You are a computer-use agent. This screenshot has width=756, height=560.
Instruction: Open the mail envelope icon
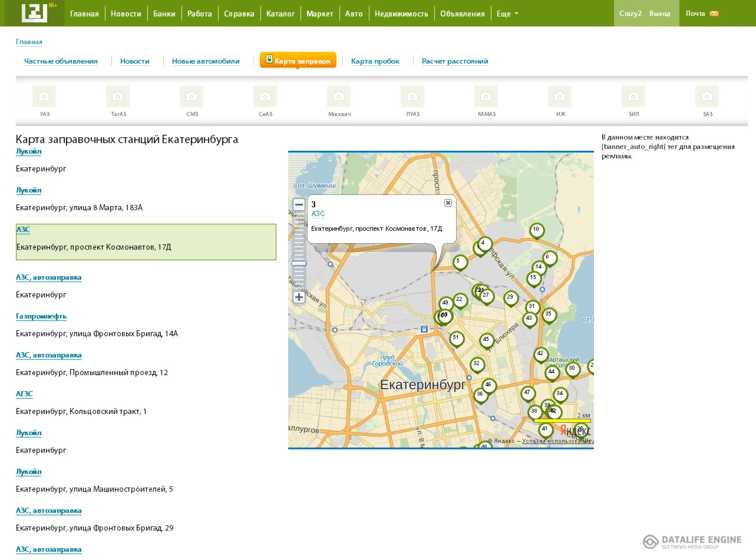point(714,14)
